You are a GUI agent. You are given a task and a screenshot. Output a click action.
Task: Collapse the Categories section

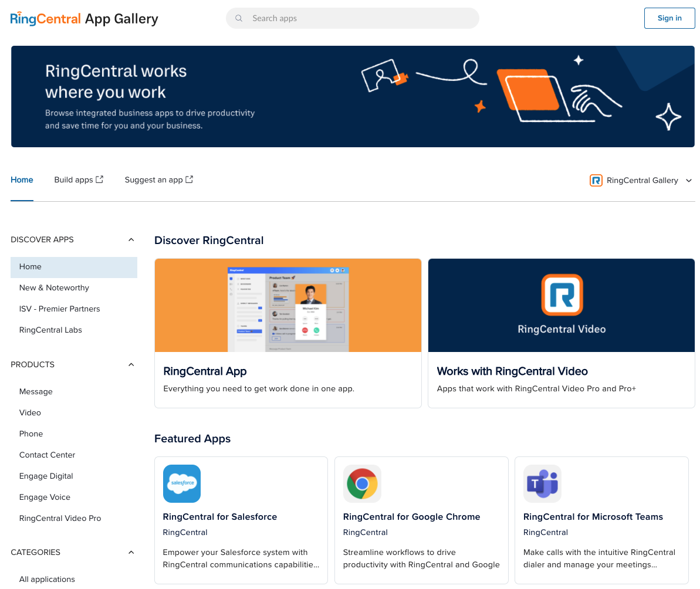[x=131, y=553]
